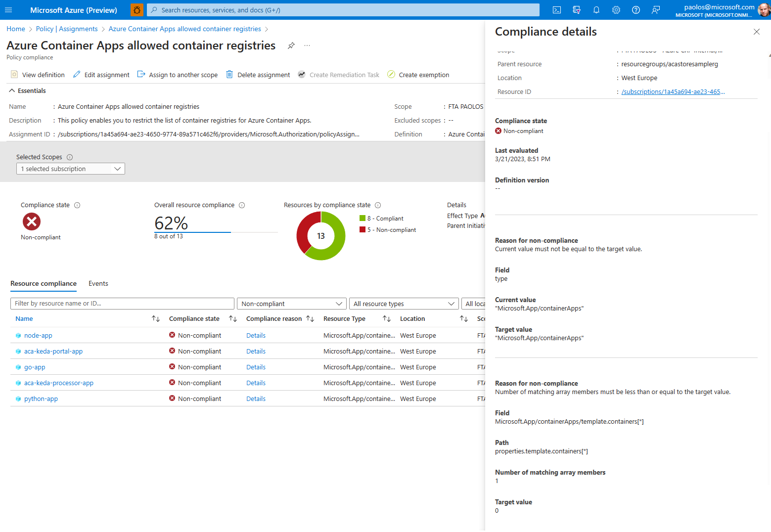Sort by the Compliance state column arrows
The image size is (771, 532).
coord(233,319)
